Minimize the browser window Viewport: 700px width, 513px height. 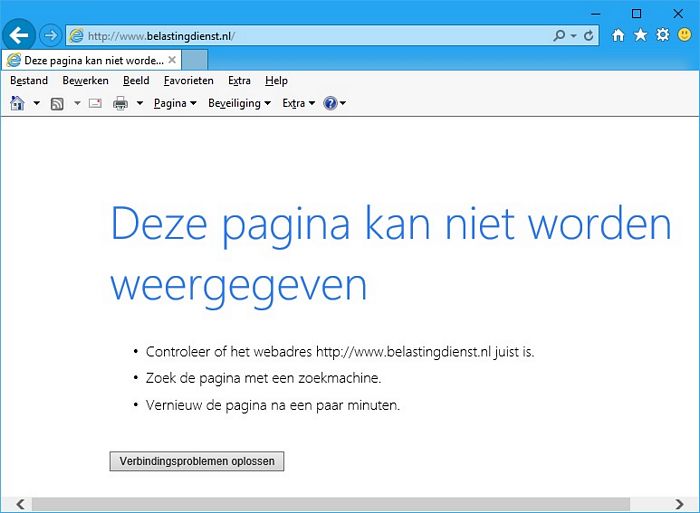click(x=596, y=14)
